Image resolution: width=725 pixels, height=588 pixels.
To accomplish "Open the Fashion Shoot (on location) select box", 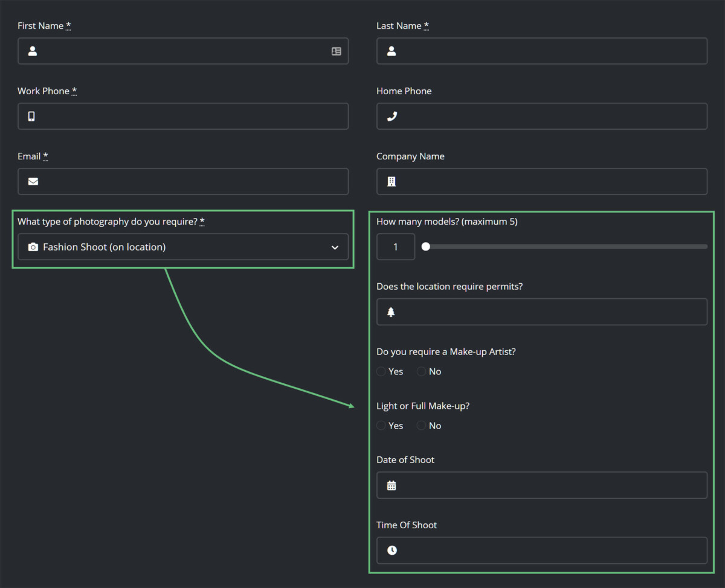I will click(x=183, y=247).
